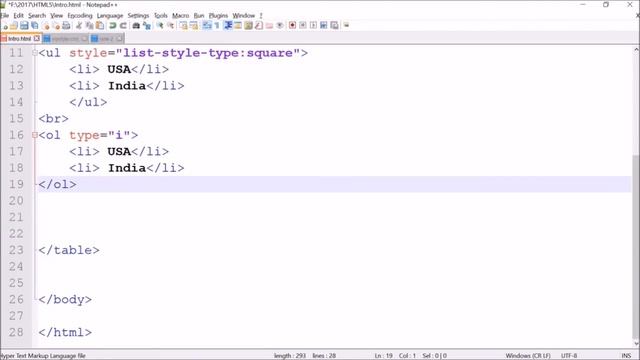Click scrollbar up arrow
Screen dimensions: 640x360
(636, 49)
